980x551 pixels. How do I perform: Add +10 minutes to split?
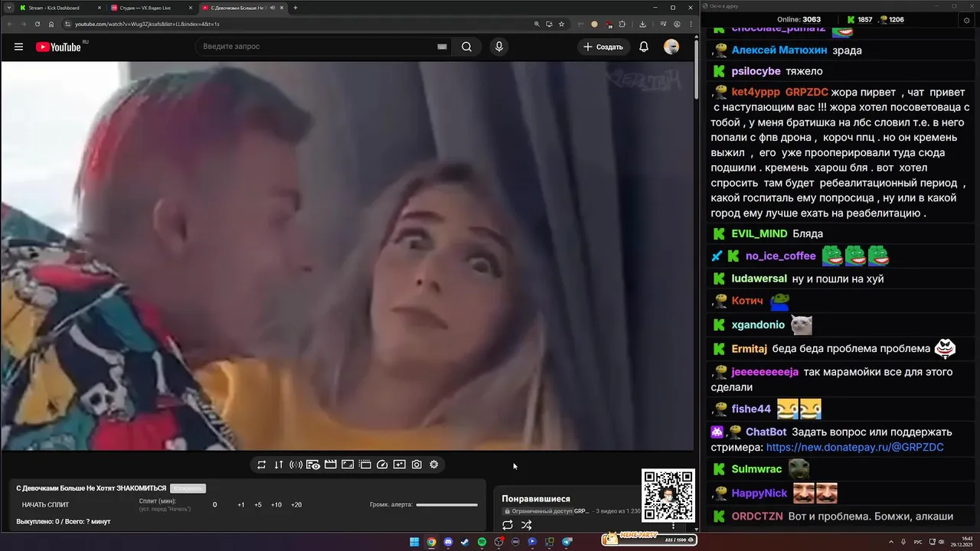pos(276,505)
